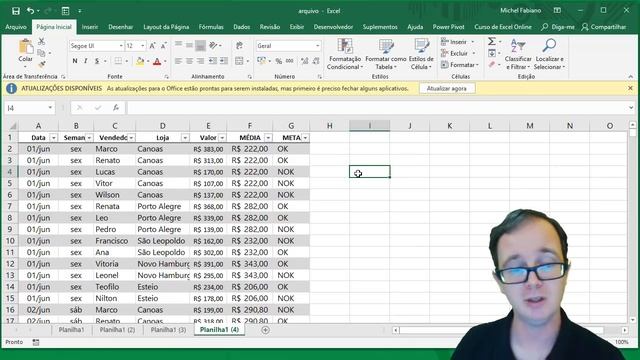
Task: Switch to the Dados ribbon tab
Action: pyautogui.click(x=242, y=27)
